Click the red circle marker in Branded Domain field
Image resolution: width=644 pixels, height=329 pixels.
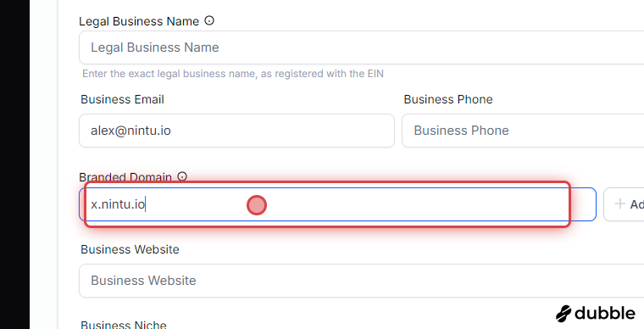(257, 205)
